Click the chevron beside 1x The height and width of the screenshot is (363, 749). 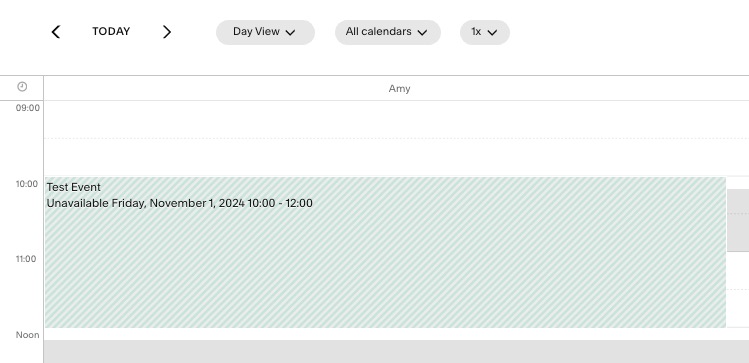492,32
